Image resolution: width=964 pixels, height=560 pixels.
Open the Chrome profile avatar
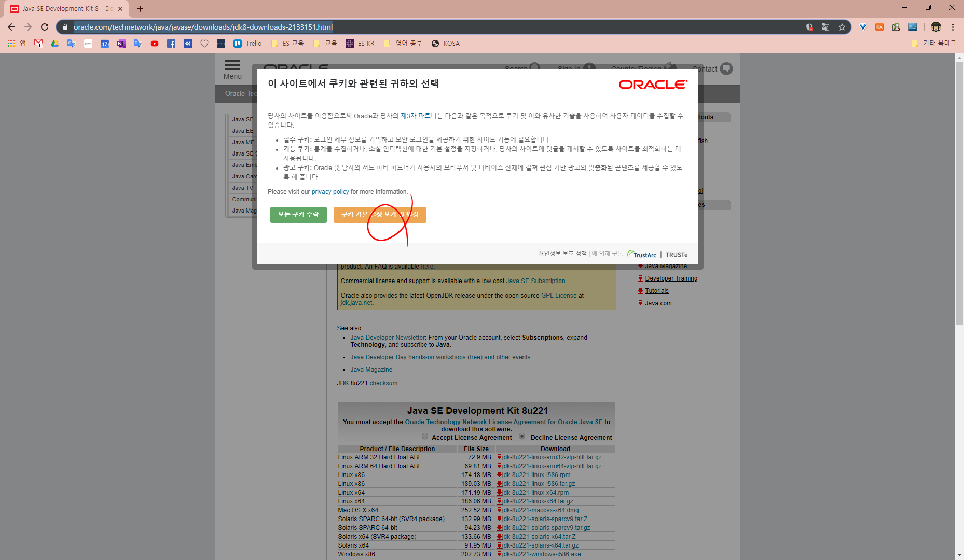(936, 27)
